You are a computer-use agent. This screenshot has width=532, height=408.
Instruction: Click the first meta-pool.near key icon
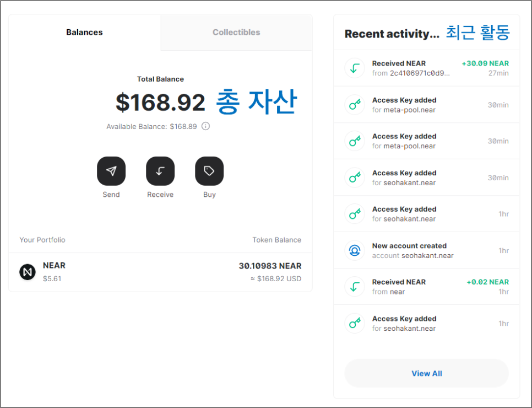(x=355, y=105)
